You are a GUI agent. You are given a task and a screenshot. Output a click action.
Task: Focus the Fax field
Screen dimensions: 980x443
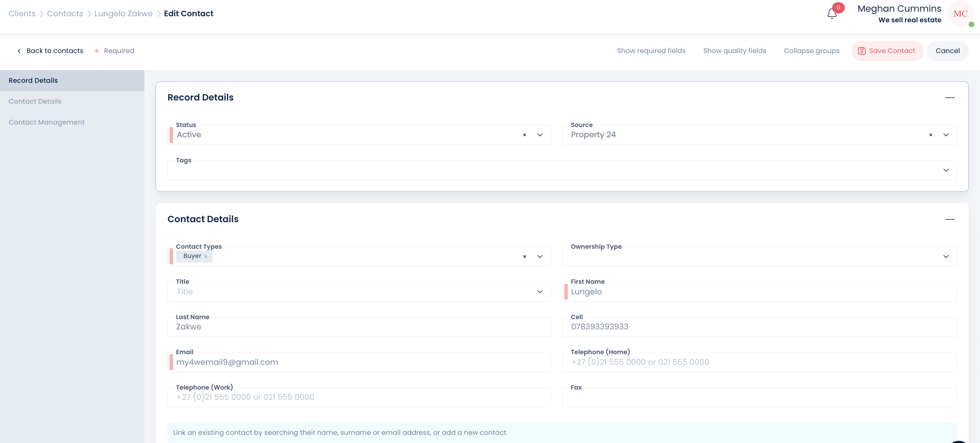click(759, 397)
